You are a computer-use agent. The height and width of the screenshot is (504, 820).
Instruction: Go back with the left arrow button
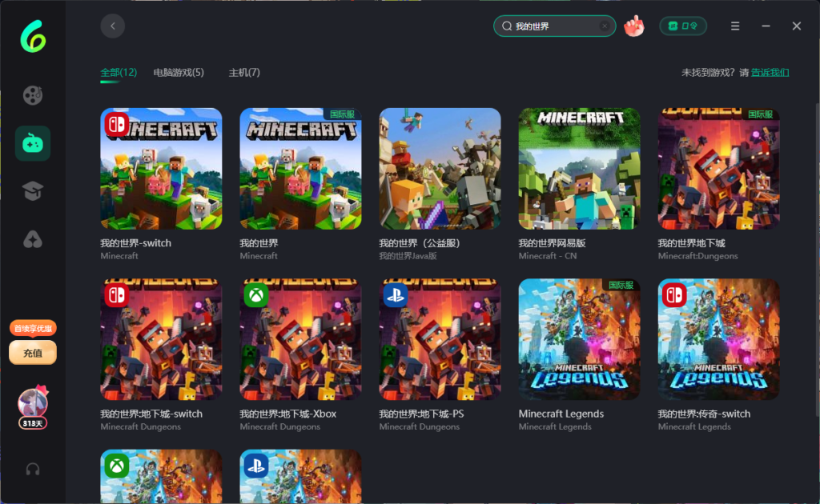(x=112, y=26)
